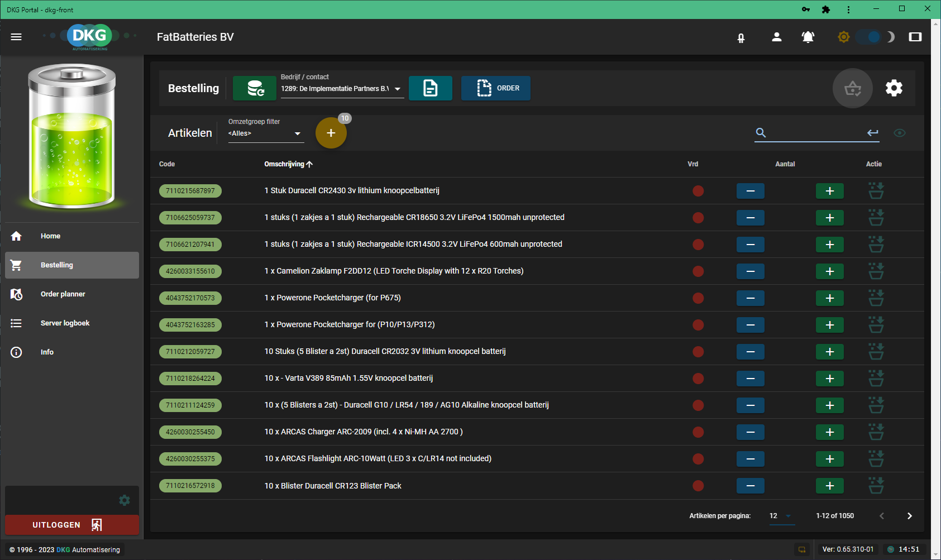Go to previous page of articles
The image size is (941, 560).
click(x=882, y=516)
